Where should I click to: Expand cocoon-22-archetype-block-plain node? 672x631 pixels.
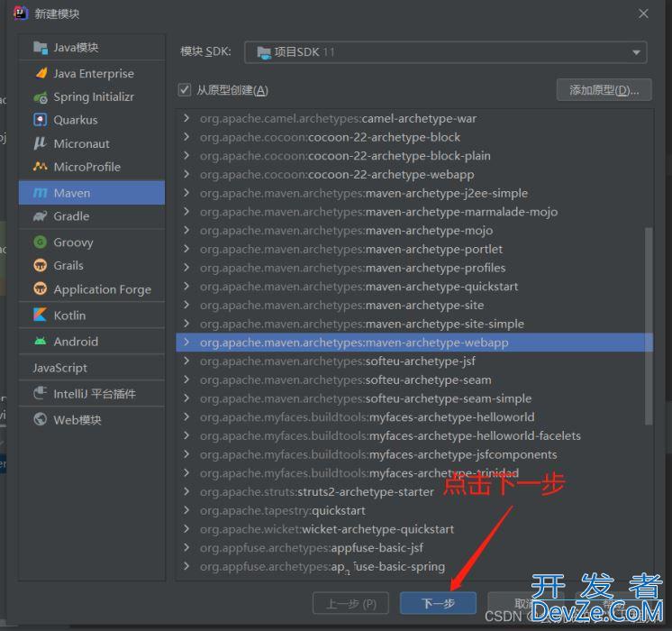pyautogui.click(x=186, y=155)
